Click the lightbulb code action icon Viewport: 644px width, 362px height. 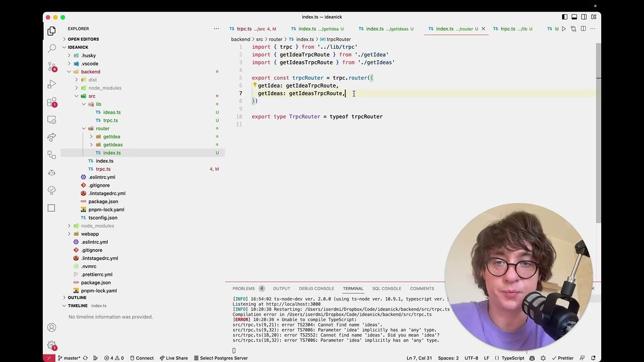[x=255, y=85]
